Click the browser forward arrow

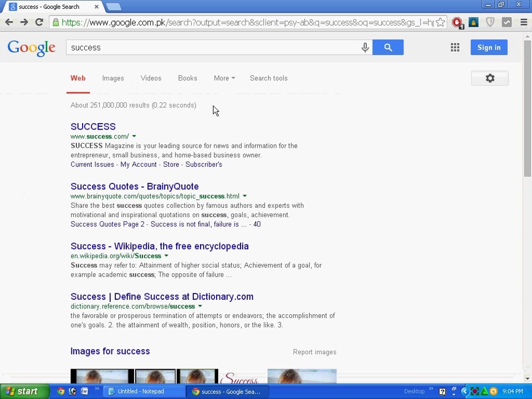[x=24, y=22]
